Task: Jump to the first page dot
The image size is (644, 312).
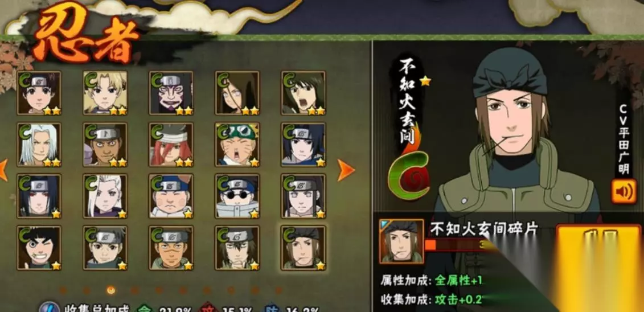Action: pyautogui.click(x=63, y=290)
